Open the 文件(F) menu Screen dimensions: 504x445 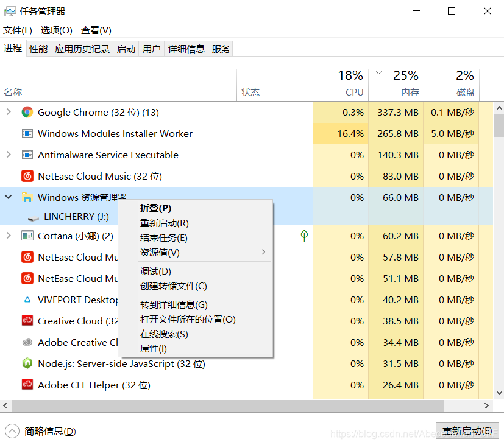pyautogui.click(x=18, y=30)
